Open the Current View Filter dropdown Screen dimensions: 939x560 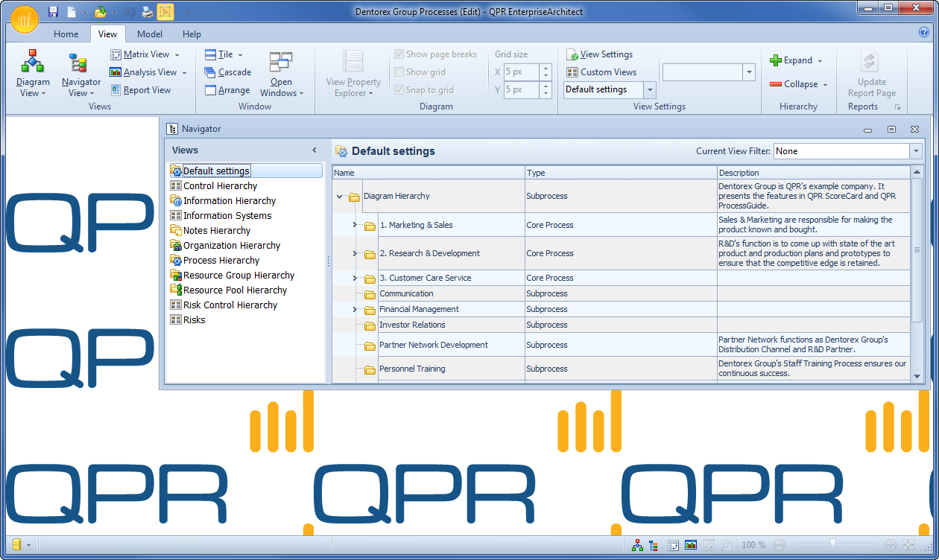pos(916,151)
